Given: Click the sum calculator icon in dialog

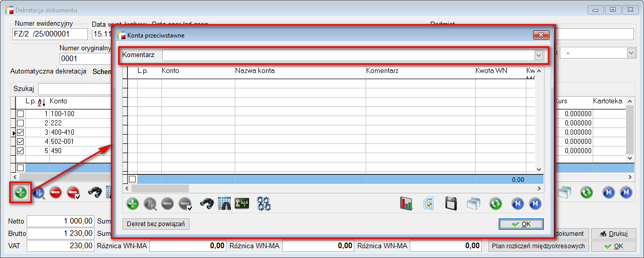Looking at the screenshot, I should (241, 204).
